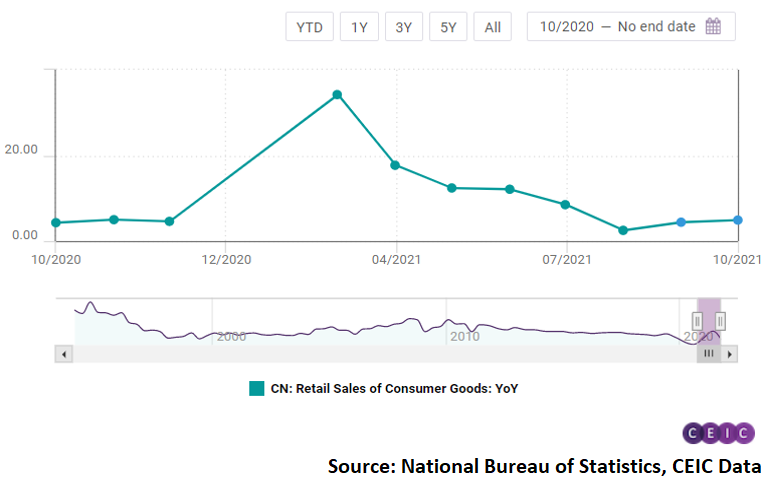
Task: Select the blue data point at 10/2021
Action: tap(738, 220)
